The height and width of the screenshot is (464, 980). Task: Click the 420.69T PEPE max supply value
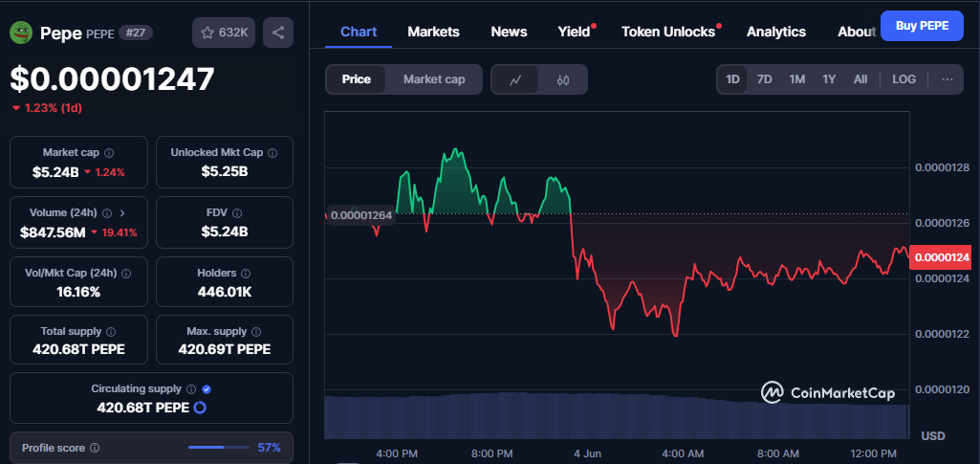[225, 349]
